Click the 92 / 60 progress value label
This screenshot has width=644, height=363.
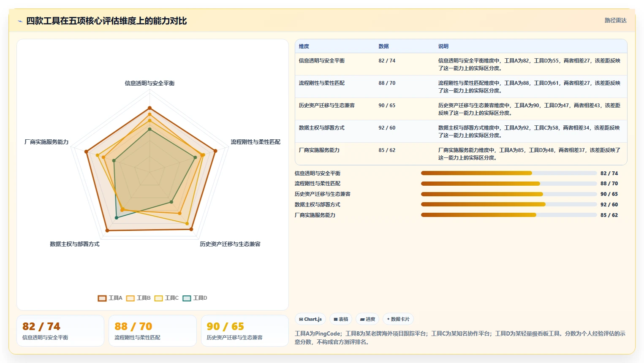point(609,205)
